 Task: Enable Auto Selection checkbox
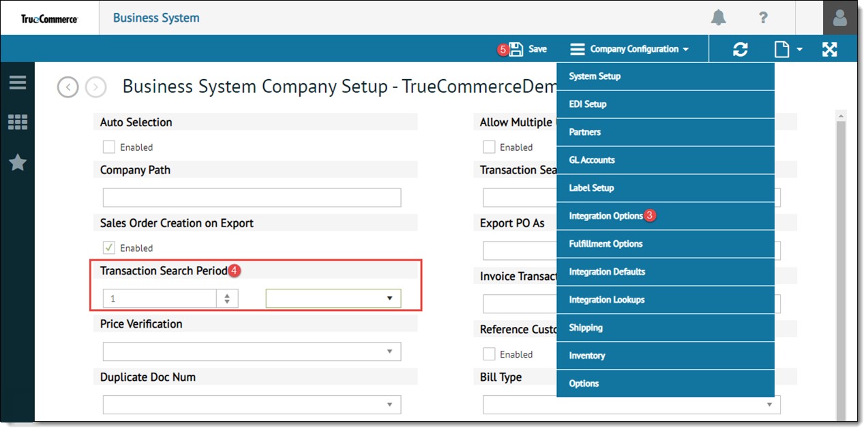(x=109, y=147)
